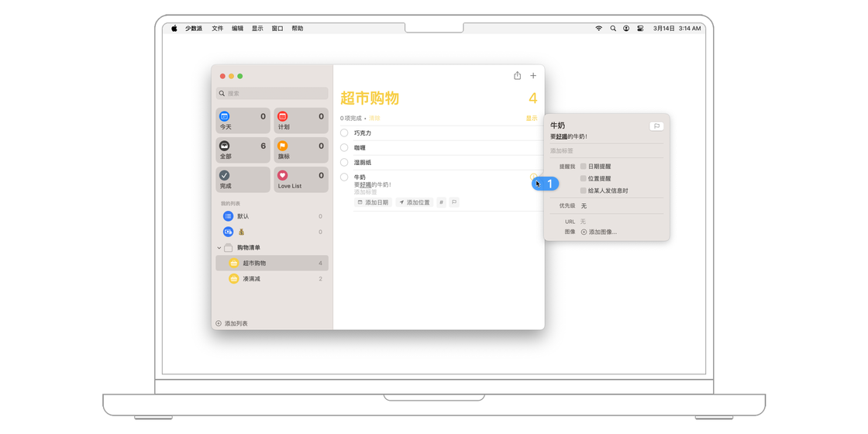Open the 全部 smart list card
The image size is (868, 434).
(x=243, y=150)
